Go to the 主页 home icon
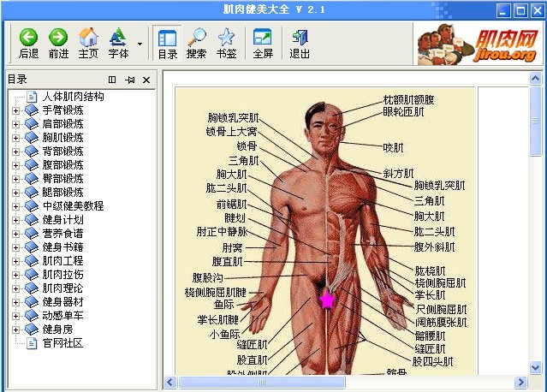Image resolution: width=547 pixels, height=392 pixels. tap(88, 37)
